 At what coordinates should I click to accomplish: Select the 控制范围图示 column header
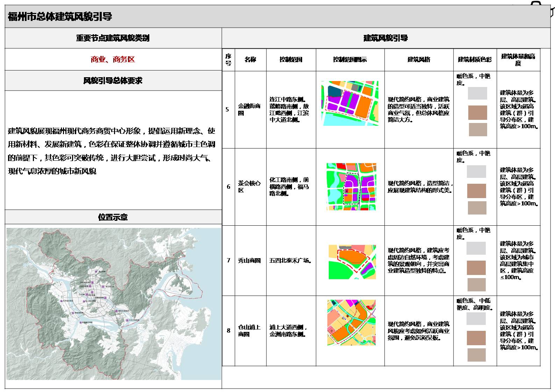(x=350, y=60)
